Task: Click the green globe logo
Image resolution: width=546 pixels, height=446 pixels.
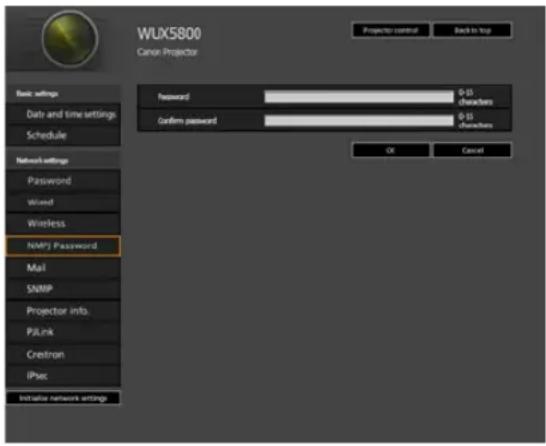Action: pos(70,39)
